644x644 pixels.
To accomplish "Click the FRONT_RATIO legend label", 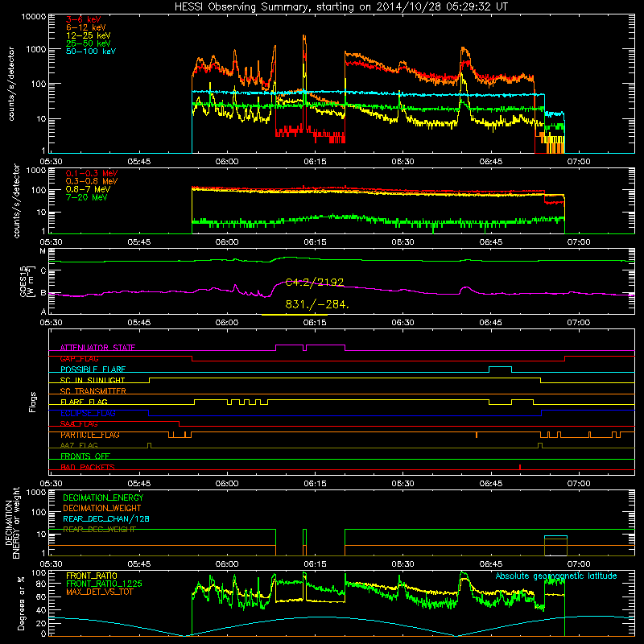I will [92, 576].
